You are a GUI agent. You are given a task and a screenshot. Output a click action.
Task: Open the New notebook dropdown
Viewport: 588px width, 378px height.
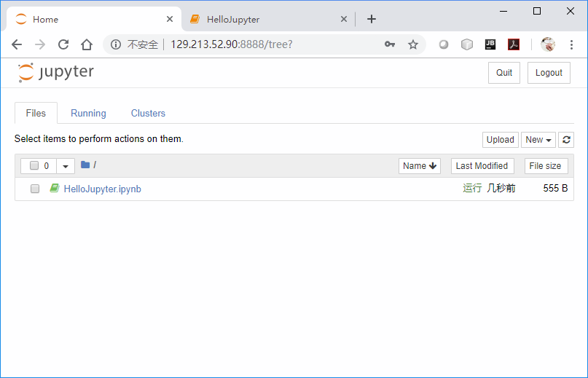pyautogui.click(x=538, y=140)
